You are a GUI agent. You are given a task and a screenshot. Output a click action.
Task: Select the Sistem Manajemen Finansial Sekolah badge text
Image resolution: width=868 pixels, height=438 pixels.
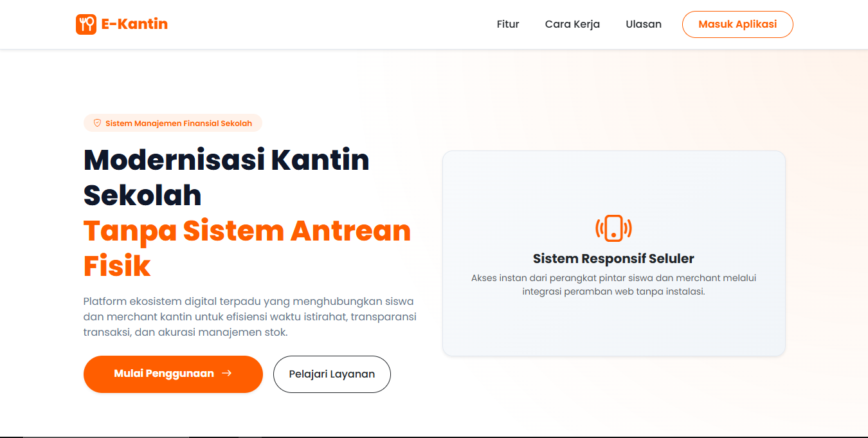(x=179, y=123)
